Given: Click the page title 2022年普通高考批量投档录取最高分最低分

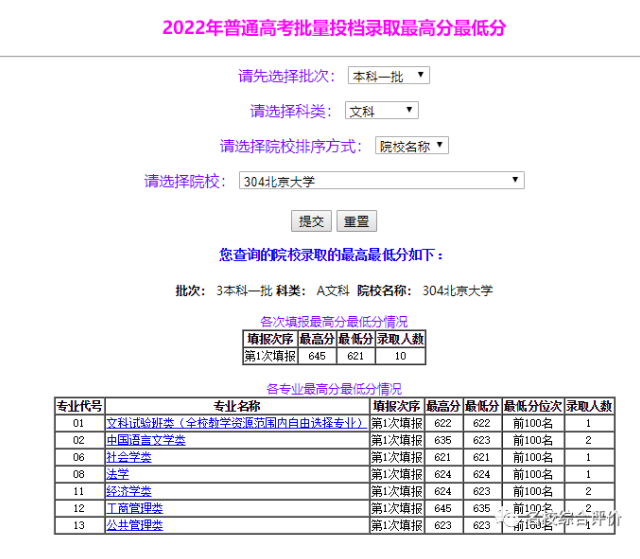Looking at the screenshot, I should (334, 28).
